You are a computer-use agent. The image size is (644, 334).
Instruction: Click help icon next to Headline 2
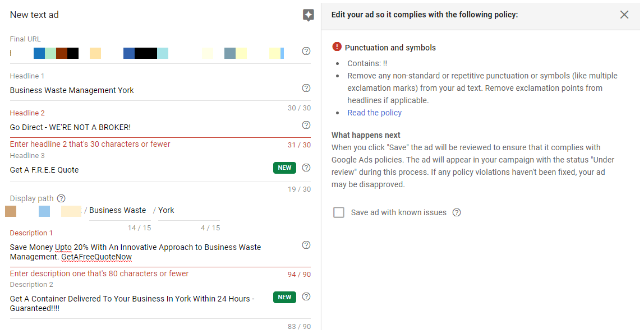click(306, 125)
